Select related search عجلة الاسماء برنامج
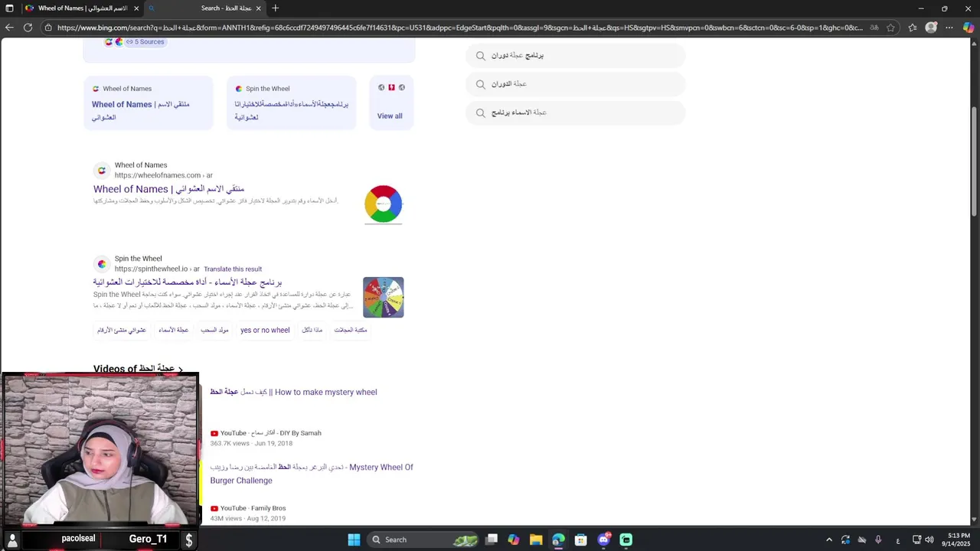The image size is (980, 551). 575,112
